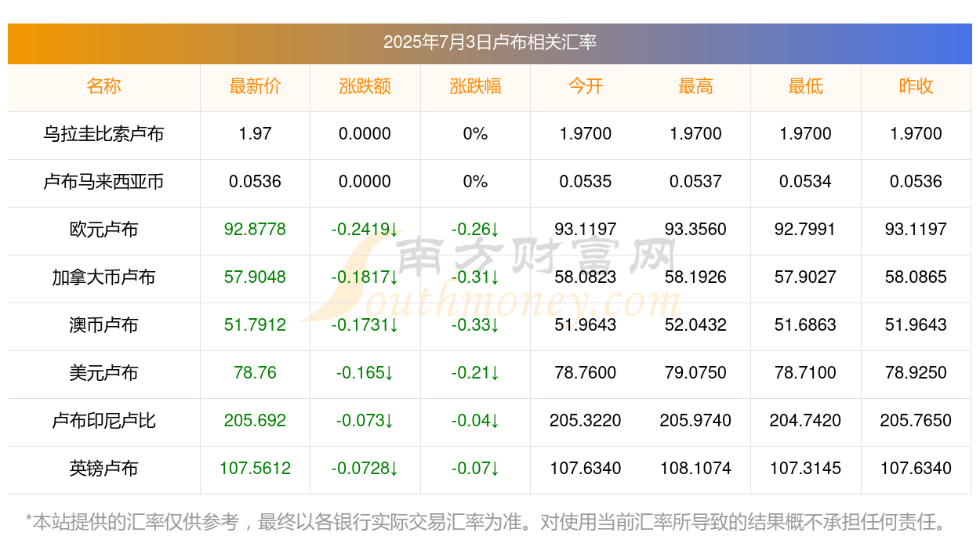
Task: Select opening price 58.0823 for 加拿大币卢布
Action: 586,277
